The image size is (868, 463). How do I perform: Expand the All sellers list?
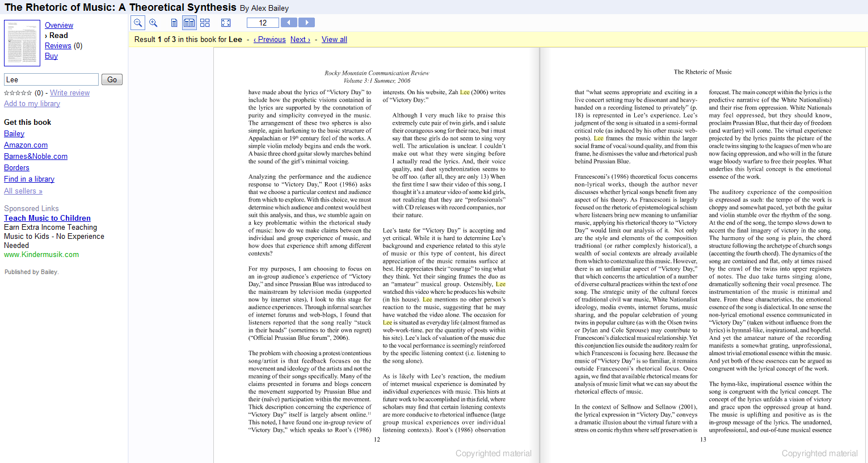(23, 191)
